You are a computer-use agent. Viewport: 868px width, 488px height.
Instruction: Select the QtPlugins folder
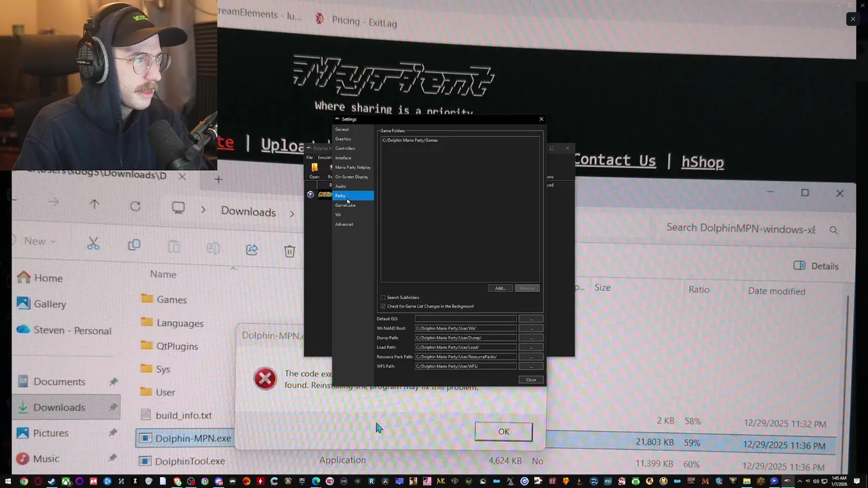tap(170, 346)
